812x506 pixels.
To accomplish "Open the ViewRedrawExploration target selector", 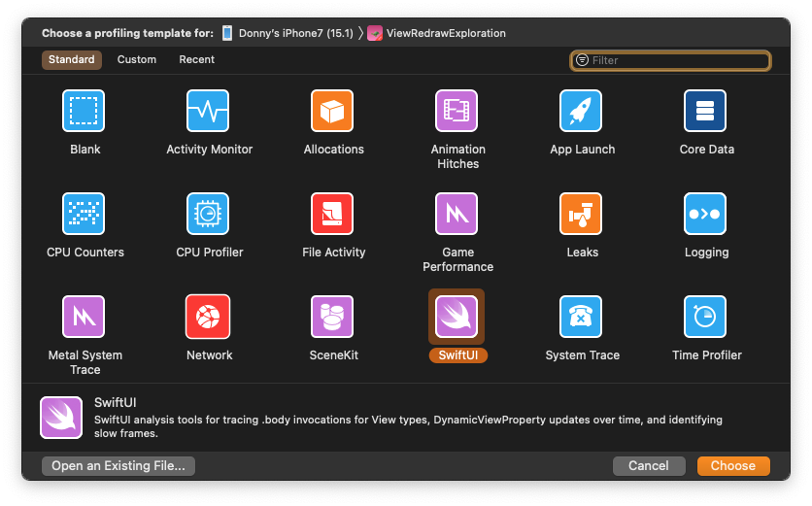I will [446, 33].
